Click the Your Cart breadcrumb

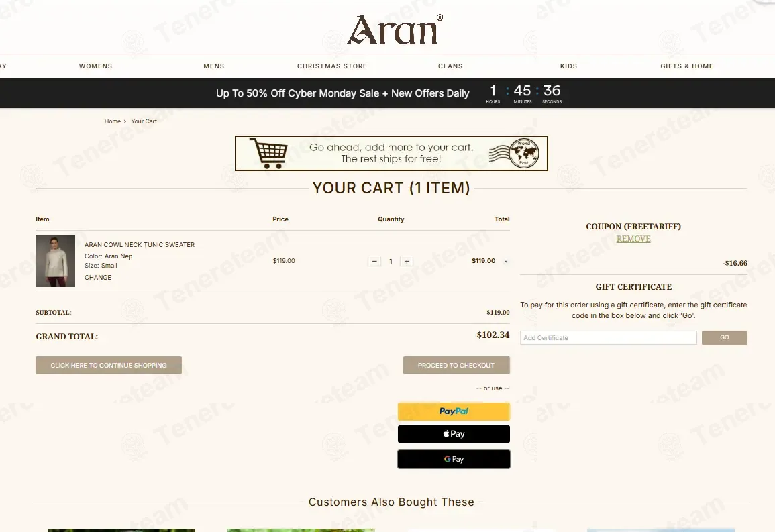[x=144, y=121]
